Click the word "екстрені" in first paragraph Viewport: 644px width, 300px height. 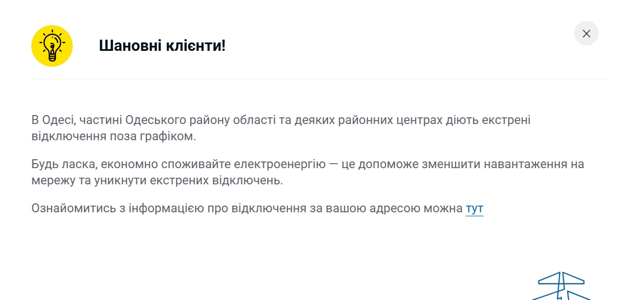point(507,120)
